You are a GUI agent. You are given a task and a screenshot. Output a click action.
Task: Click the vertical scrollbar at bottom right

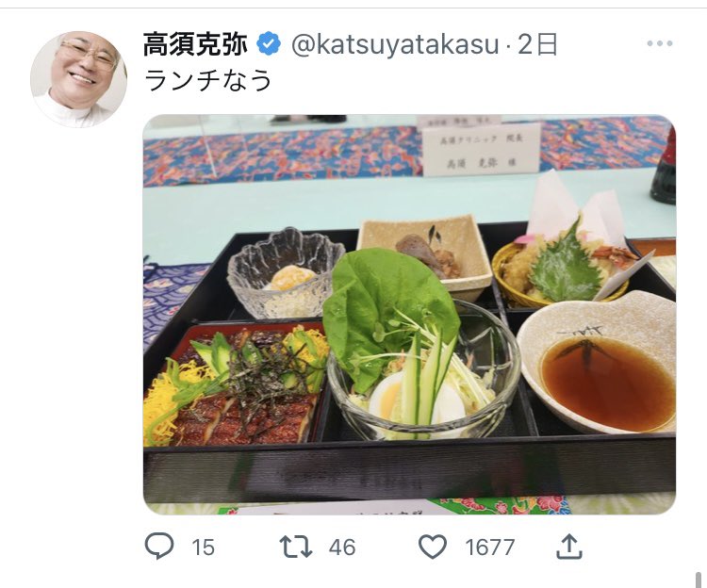[x=699, y=578]
